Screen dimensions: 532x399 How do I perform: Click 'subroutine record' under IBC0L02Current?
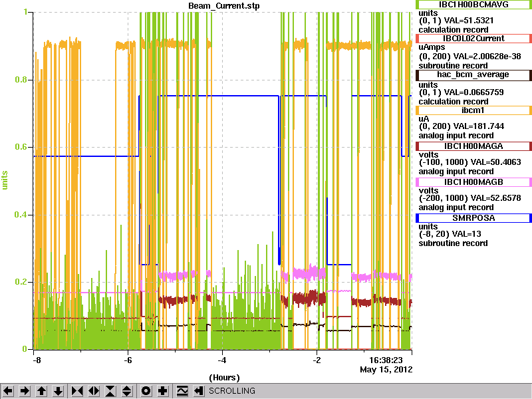[x=453, y=66]
